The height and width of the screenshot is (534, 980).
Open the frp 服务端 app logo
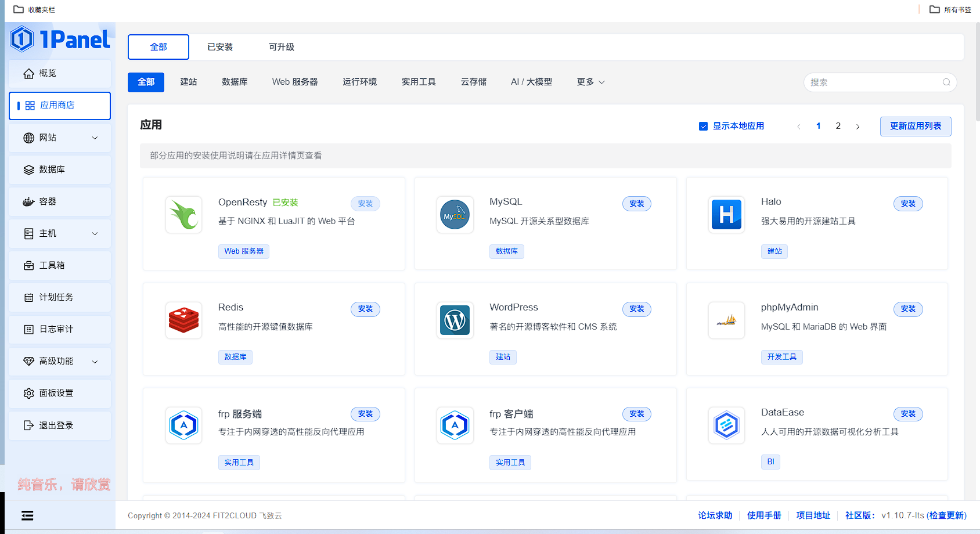tap(183, 425)
